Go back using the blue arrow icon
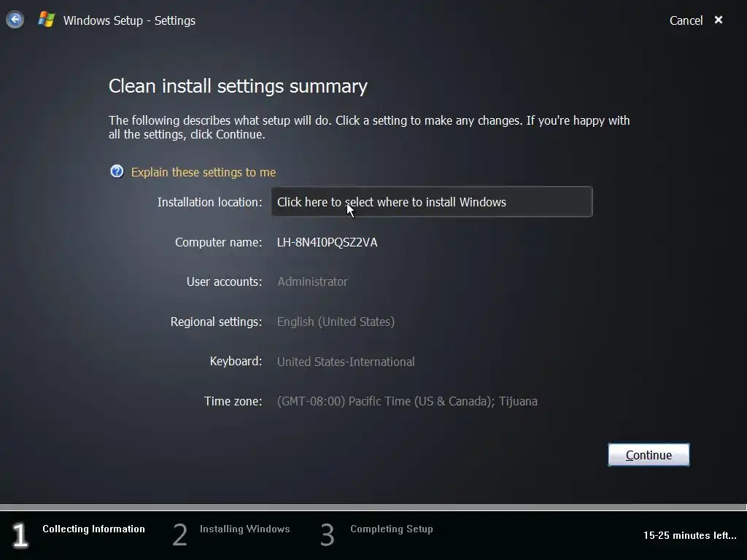The width and height of the screenshot is (747, 560). pyautogui.click(x=15, y=20)
